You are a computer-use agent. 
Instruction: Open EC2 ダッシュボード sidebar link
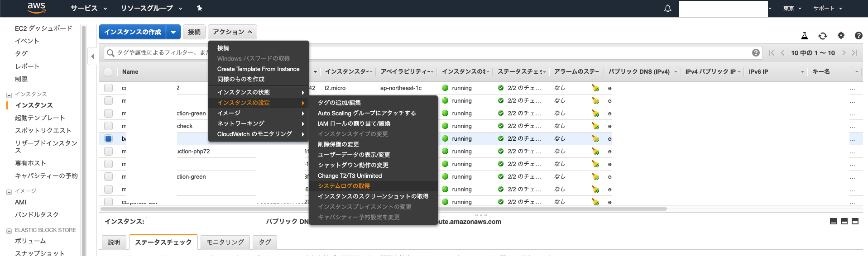click(43, 28)
